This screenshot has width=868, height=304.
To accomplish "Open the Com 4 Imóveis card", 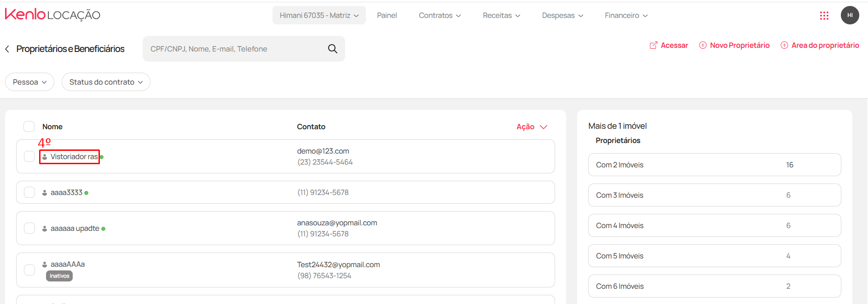I will pos(714,225).
